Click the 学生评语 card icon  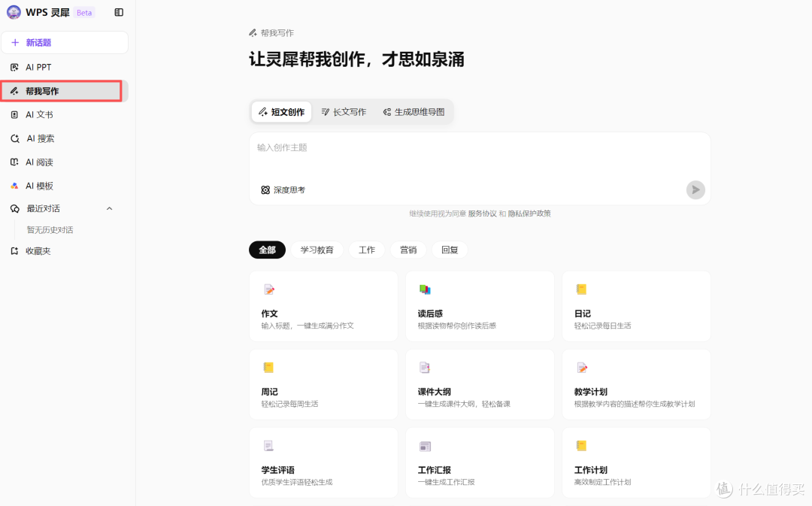coord(268,446)
